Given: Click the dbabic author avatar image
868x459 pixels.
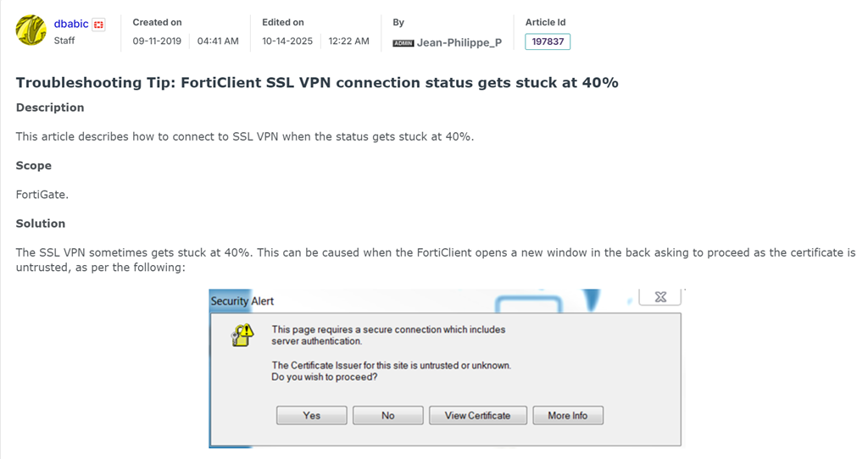Looking at the screenshot, I should 31,30.
